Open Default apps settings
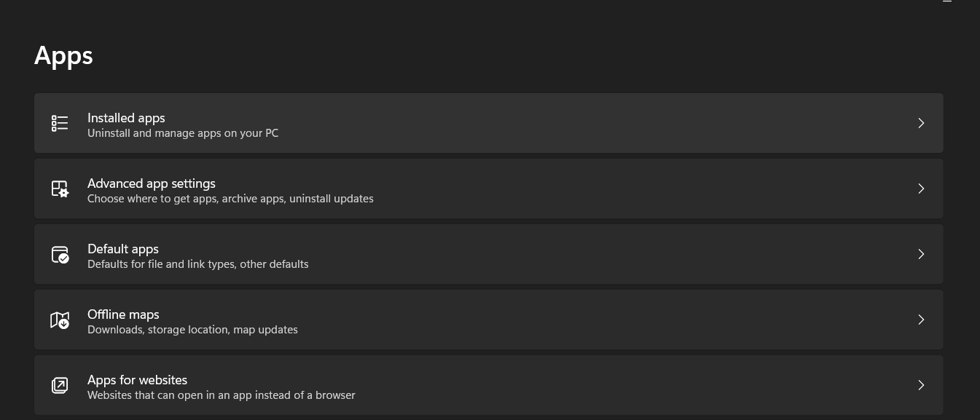This screenshot has width=980, height=420. click(x=489, y=254)
